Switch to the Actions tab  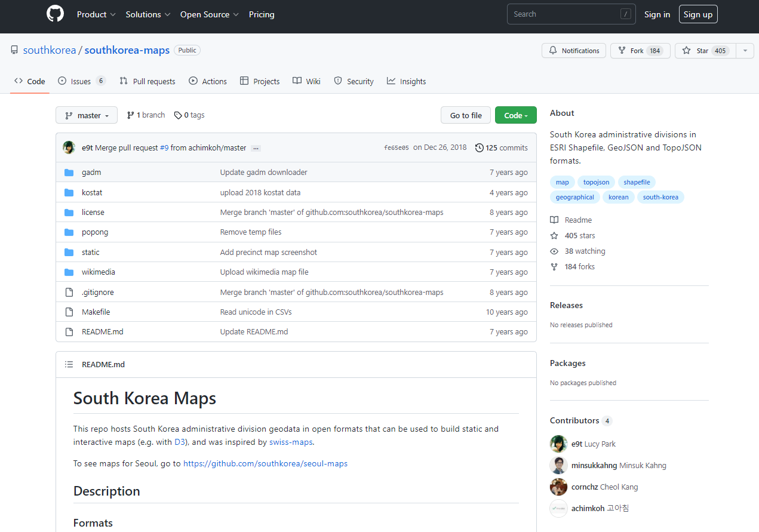(x=208, y=81)
